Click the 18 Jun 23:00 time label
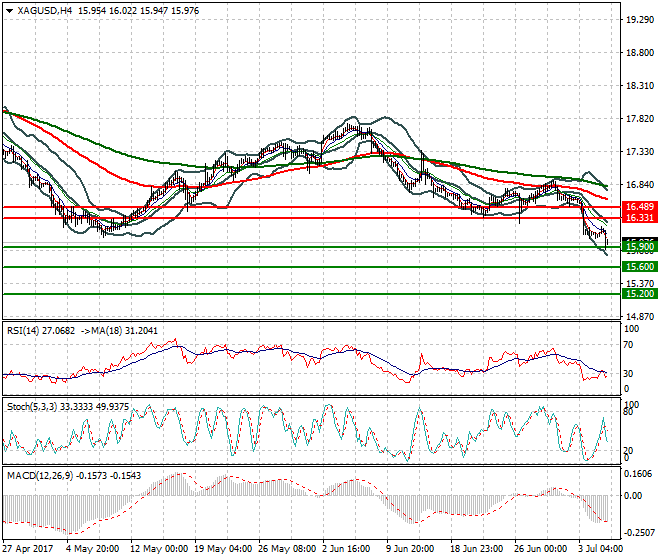This screenshot has height=560, width=660. click(477, 549)
